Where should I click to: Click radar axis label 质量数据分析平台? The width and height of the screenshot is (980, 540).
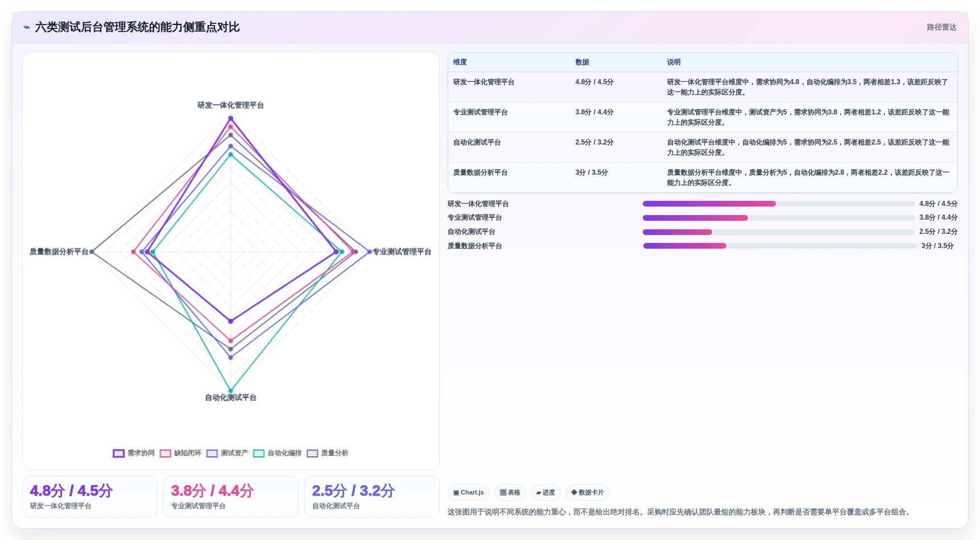59,252
